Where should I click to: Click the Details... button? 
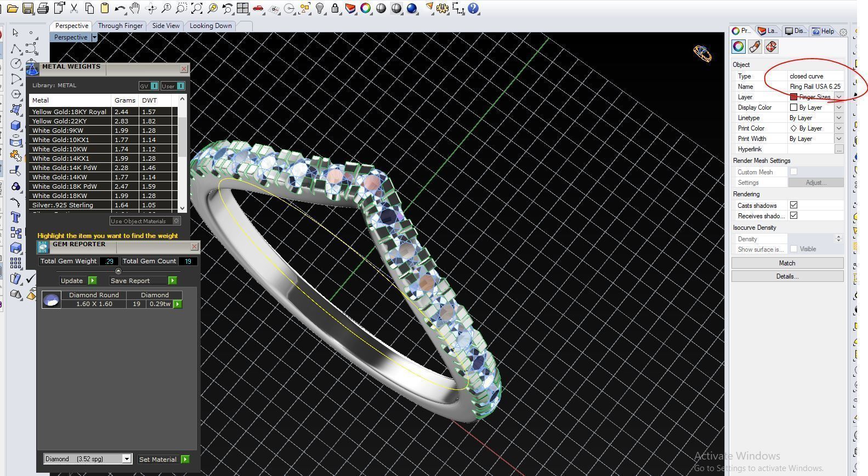point(787,276)
